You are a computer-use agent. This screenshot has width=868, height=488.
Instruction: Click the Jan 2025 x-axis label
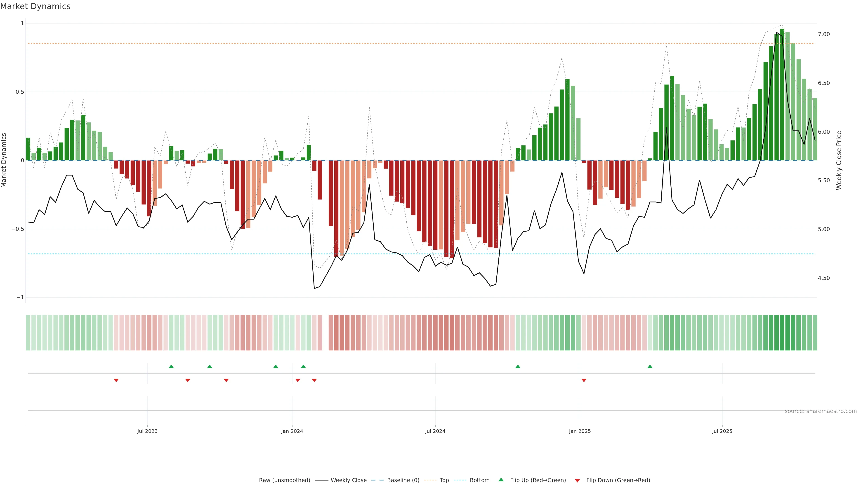coord(580,431)
